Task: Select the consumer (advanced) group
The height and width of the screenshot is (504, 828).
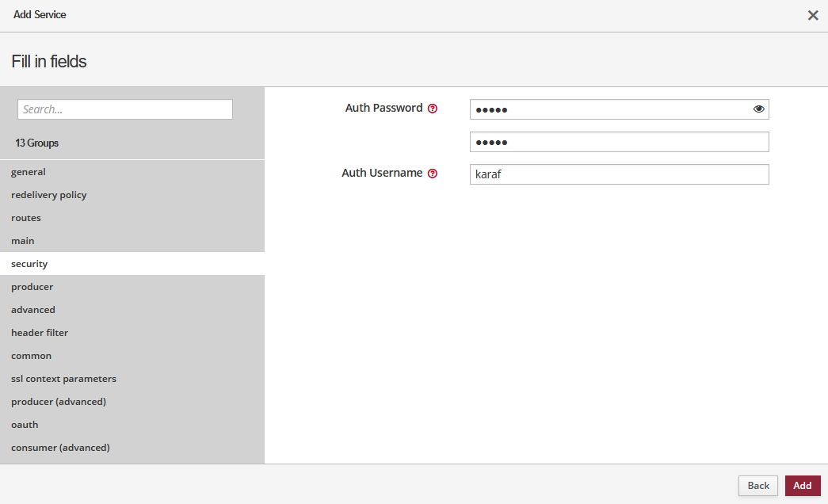Action: pyautogui.click(x=59, y=448)
